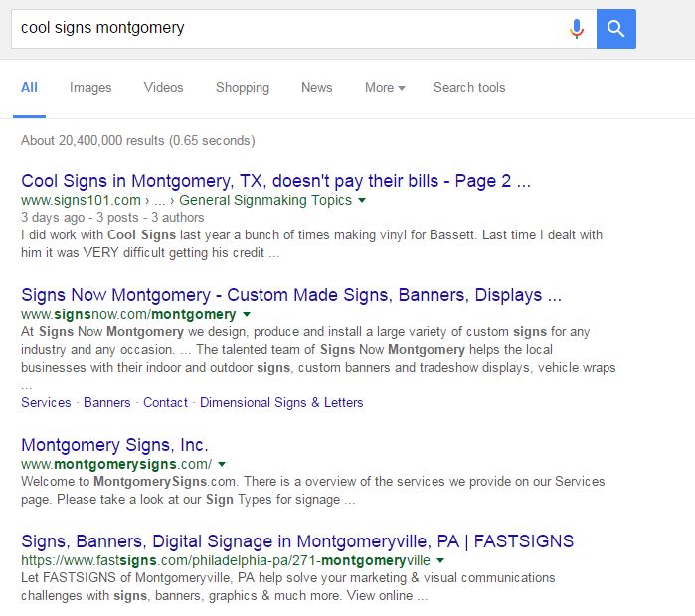
Task: Expand arrow beside signsnow.com/montgomery URL
Action: [x=247, y=314]
